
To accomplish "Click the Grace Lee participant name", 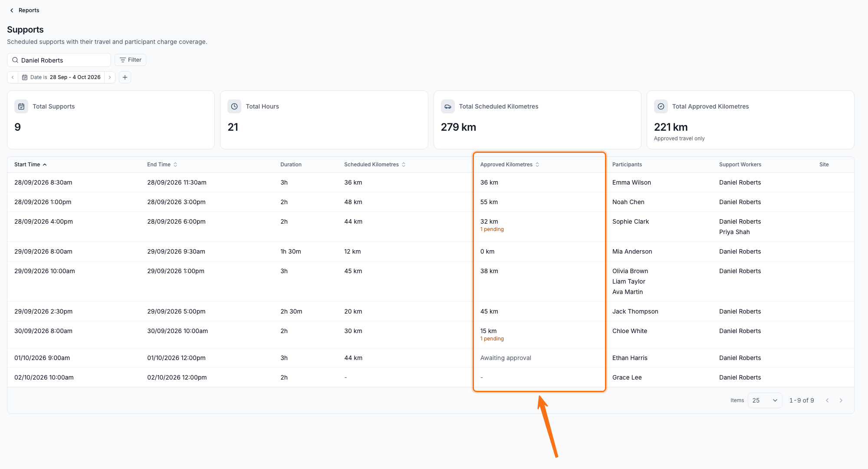I will (x=627, y=377).
